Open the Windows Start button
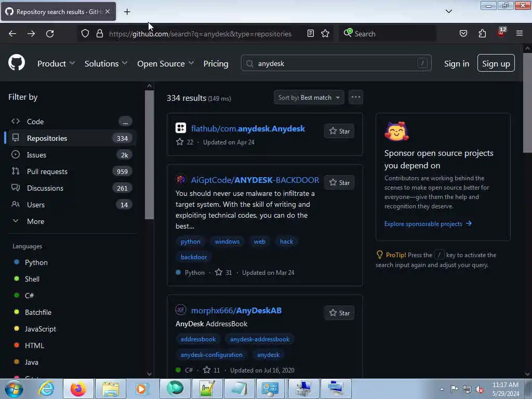532x399 pixels. [14, 389]
